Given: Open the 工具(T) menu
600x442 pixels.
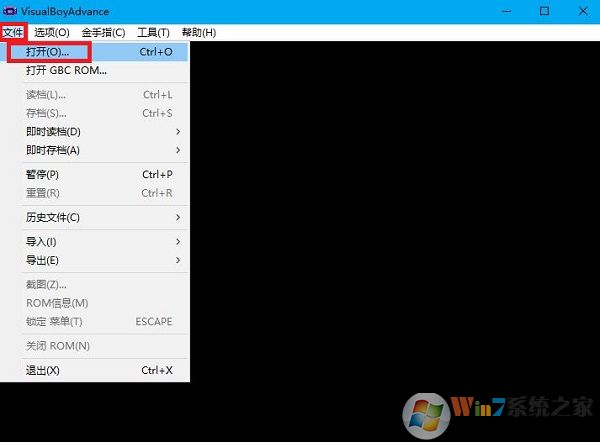Looking at the screenshot, I should (x=153, y=33).
